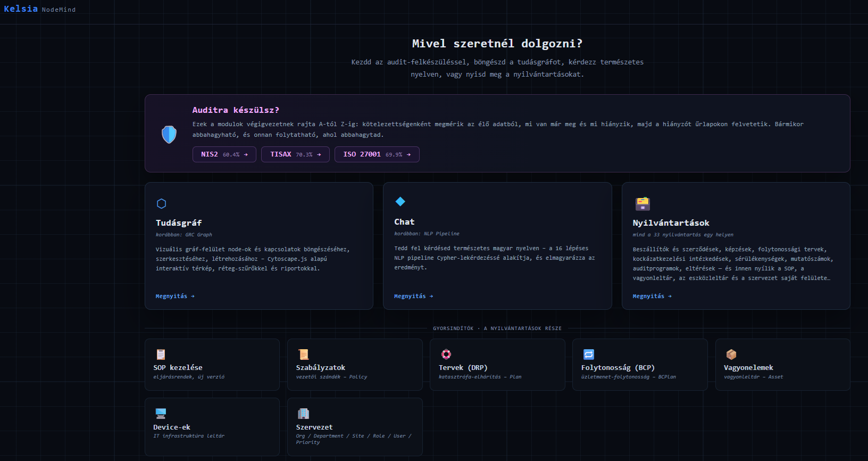Click the 'Mivel szeretnél dolgozni?' heading
Image resolution: width=868 pixels, height=461 pixels.
497,43
